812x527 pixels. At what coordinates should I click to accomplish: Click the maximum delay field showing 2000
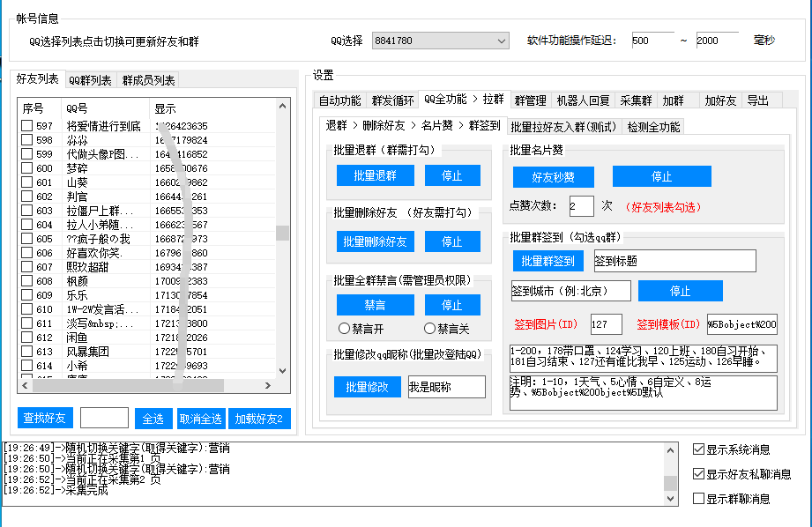coord(717,41)
